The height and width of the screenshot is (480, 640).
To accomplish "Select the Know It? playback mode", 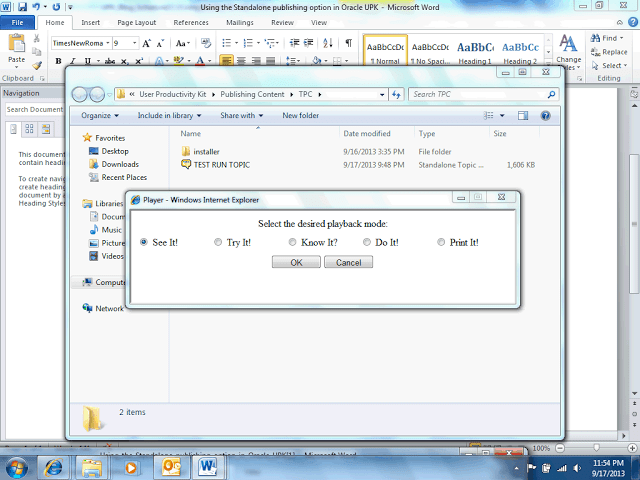I will click(x=292, y=242).
